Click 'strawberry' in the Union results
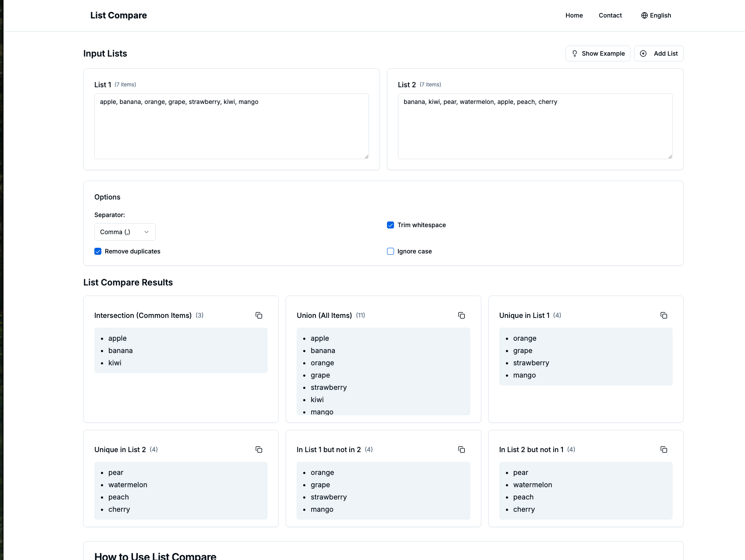The image size is (745, 560). [x=329, y=387]
